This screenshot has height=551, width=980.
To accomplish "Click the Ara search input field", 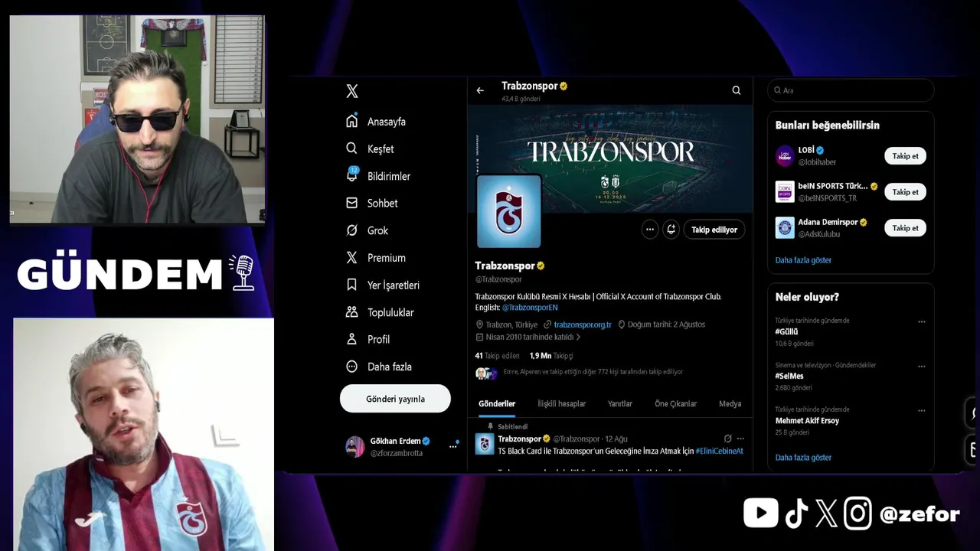I will tap(851, 90).
